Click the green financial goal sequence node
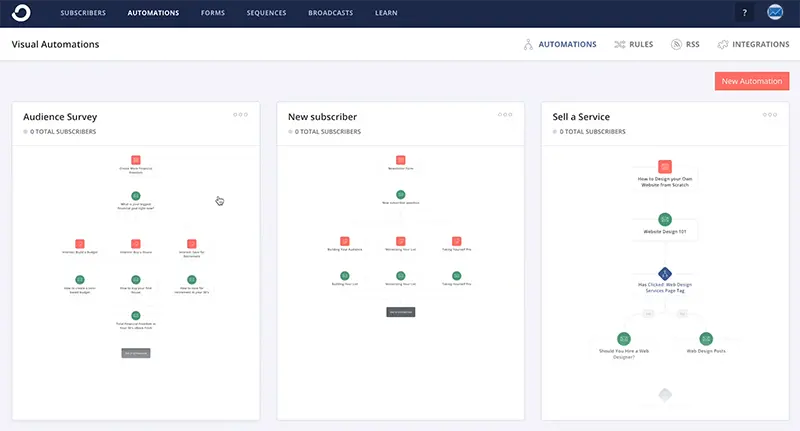The height and width of the screenshot is (431, 800). pos(136,196)
